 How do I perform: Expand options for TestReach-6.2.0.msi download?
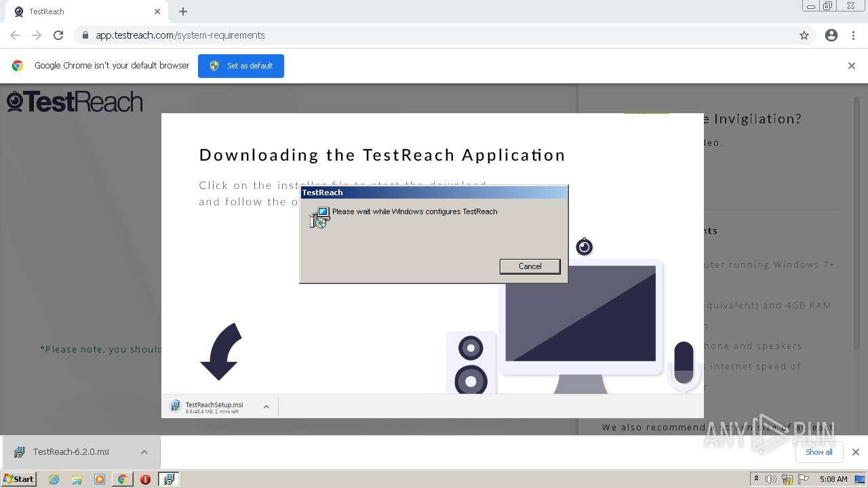click(x=144, y=452)
